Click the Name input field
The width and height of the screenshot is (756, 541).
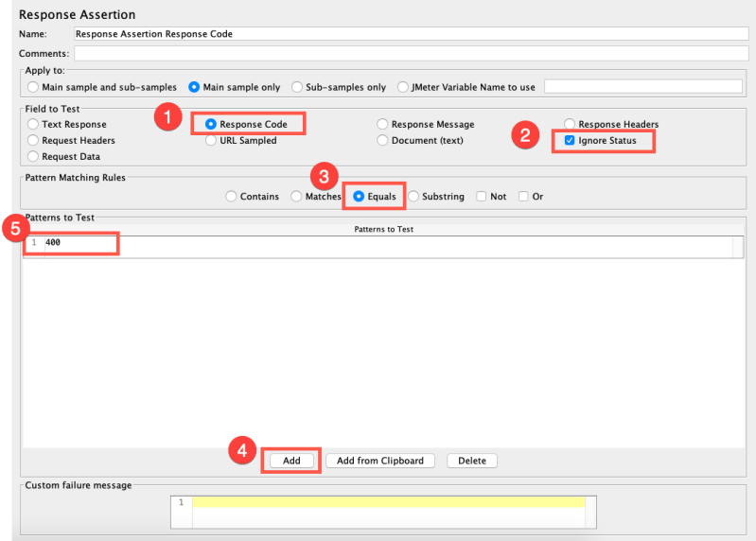(411, 34)
